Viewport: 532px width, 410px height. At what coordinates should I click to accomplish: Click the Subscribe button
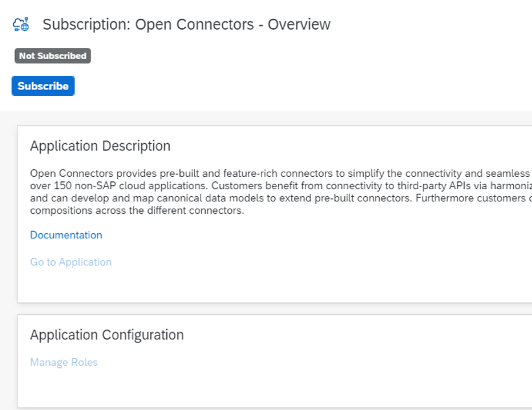[x=43, y=86]
